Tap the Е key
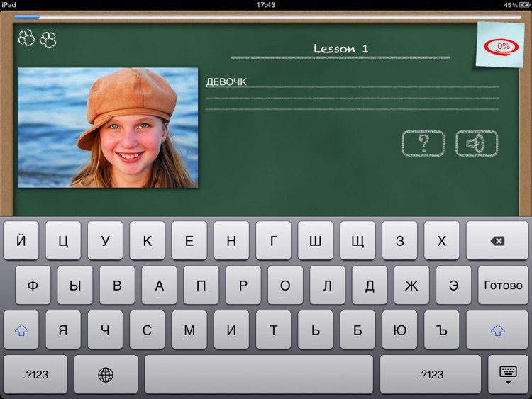 [x=189, y=241]
